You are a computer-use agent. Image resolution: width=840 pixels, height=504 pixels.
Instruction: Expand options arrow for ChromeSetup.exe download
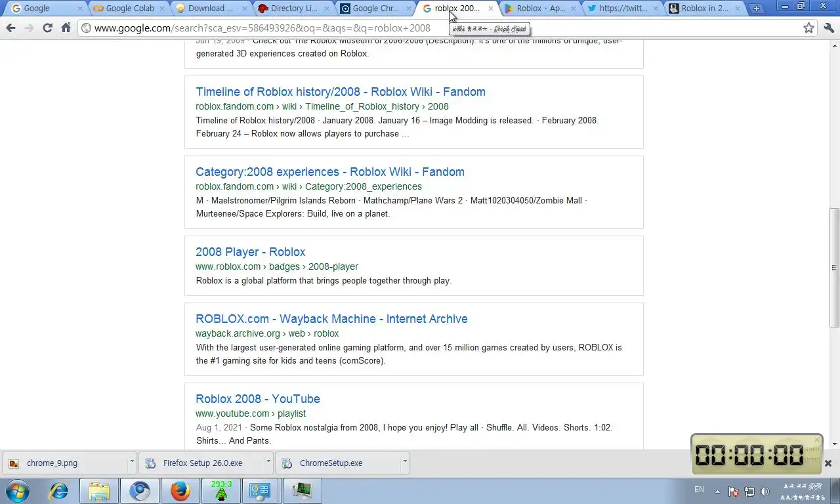[404, 463]
